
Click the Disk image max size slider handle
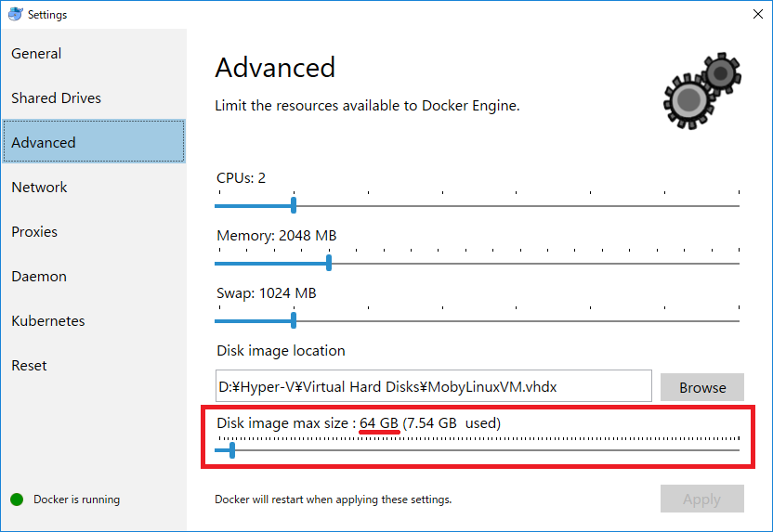232,450
